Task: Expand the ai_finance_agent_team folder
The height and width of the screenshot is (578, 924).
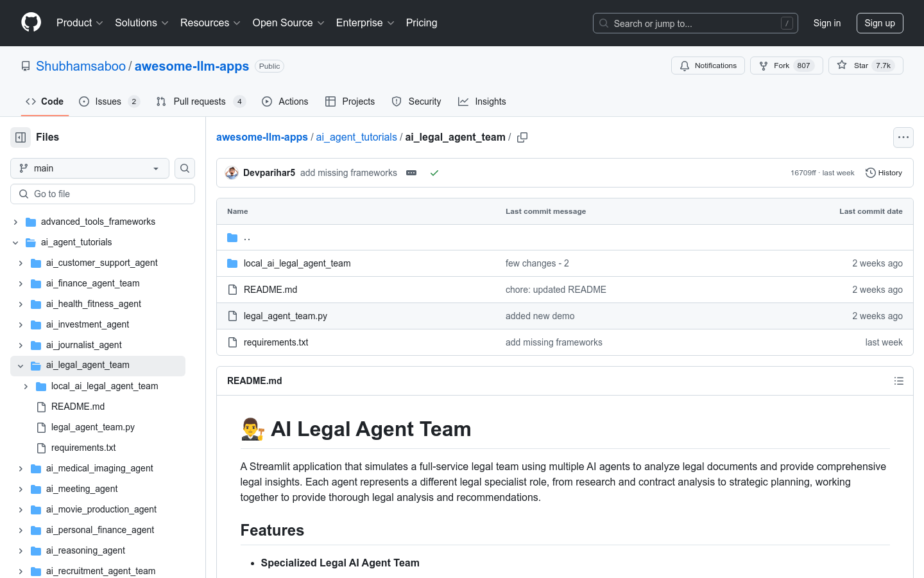Action: 20,283
